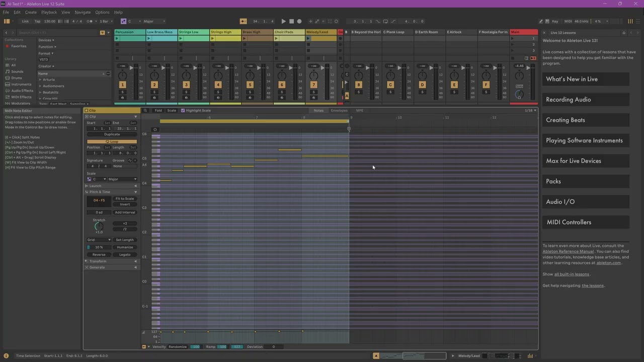Image resolution: width=644 pixels, height=362 pixels.
Task: Launch the Percussion clip
Action: click(x=117, y=38)
